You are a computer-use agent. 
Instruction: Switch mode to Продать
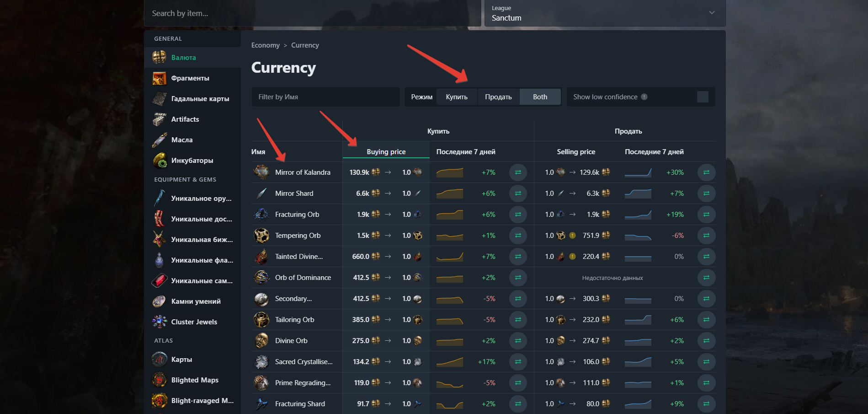(498, 97)
